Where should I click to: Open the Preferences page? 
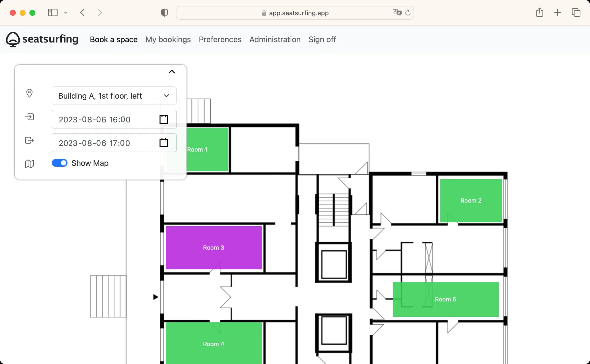pyautogui.click(x=220, y=39)
